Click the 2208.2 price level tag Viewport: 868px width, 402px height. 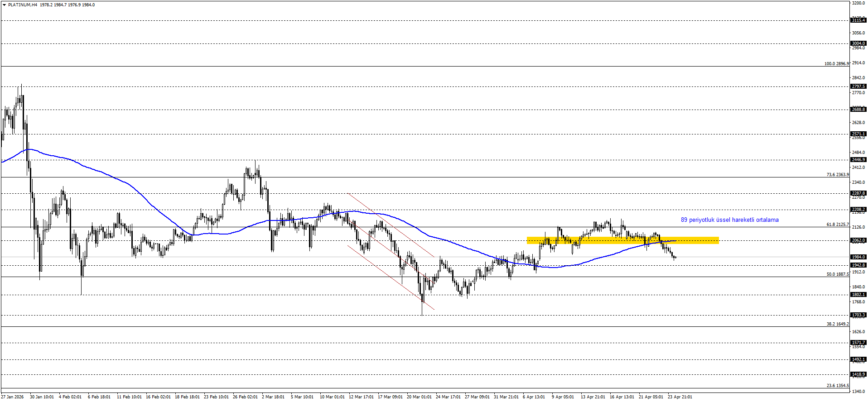(x=858, y=210)
